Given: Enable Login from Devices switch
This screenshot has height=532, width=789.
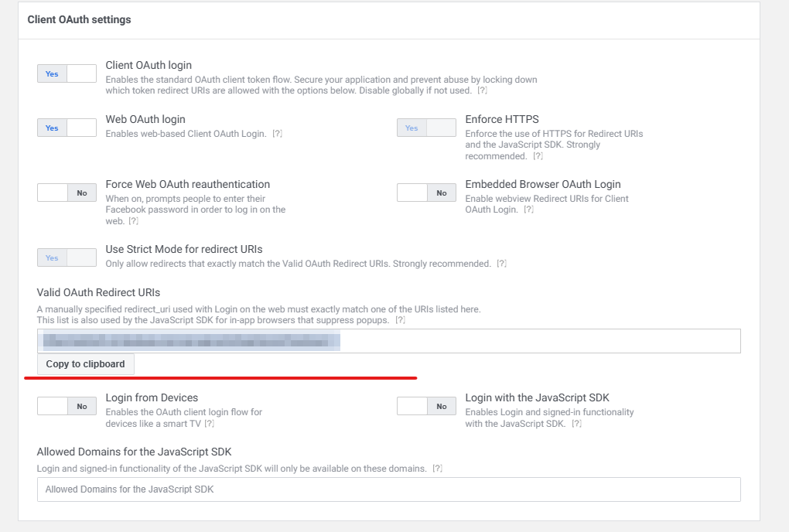Looking at the screenshot, I should click(x=67, y=406).
